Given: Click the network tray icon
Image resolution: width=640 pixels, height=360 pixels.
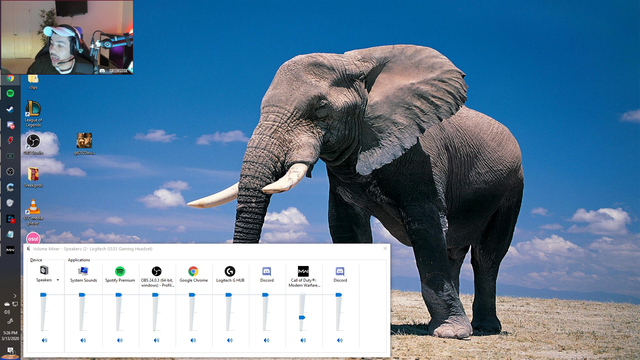Looking at the screenshot, I should [15, 304].
